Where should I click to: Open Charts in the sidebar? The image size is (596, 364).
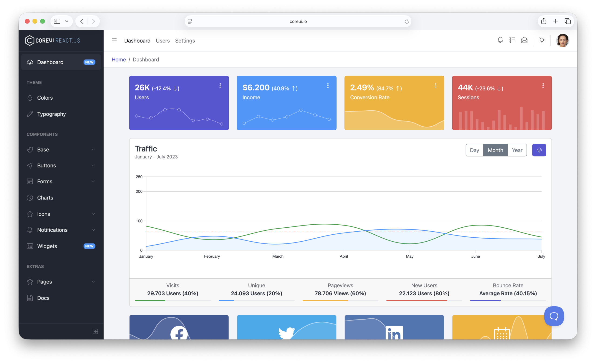tap(45, 198)
